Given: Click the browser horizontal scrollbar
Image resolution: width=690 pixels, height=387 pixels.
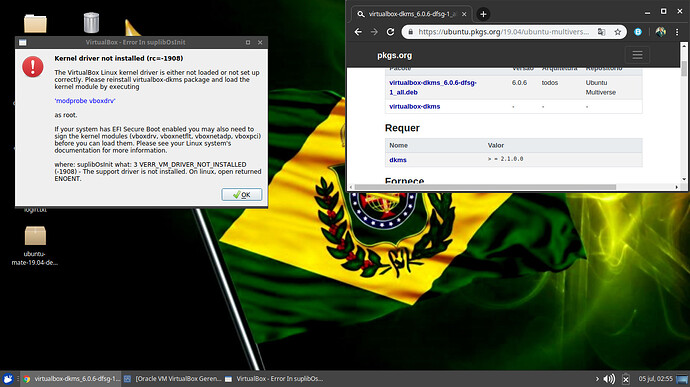Looking at the screenshot, I should click(x=485, y=187).
